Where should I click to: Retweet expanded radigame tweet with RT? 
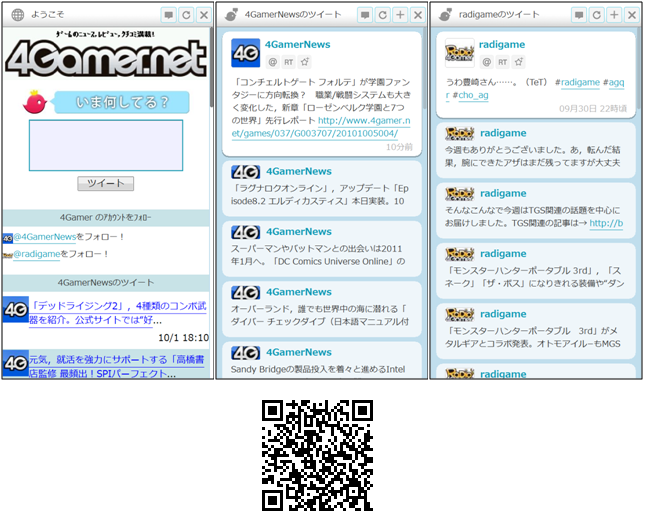(x=503, y=62)
